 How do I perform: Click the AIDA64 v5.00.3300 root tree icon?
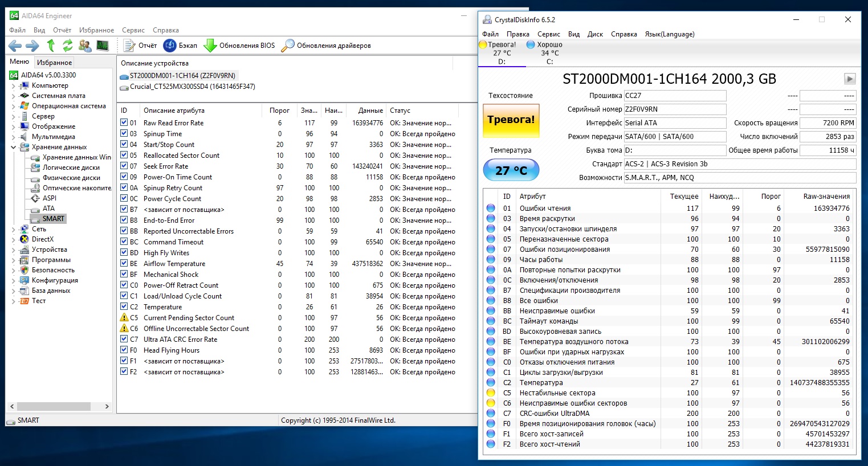pyautogui.click(x=14, y=75)
